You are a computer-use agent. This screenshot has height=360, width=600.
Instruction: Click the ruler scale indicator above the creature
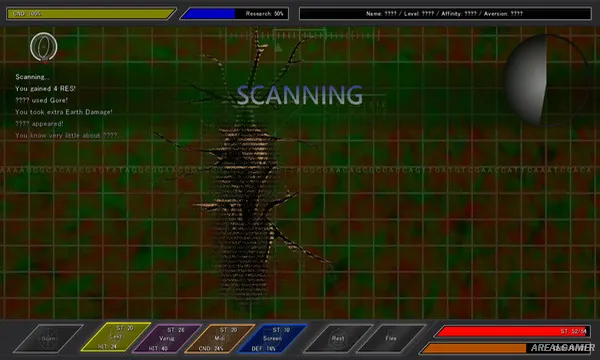pos(300,36)
